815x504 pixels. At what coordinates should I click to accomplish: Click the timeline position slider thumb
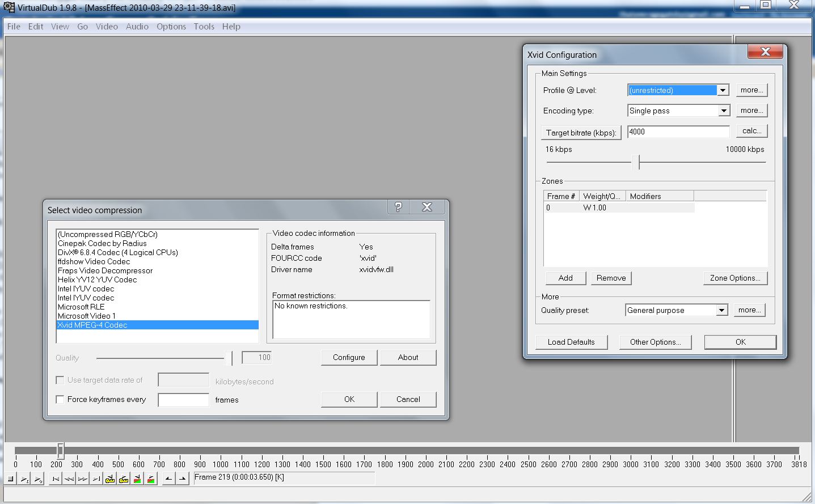[60, 451]
